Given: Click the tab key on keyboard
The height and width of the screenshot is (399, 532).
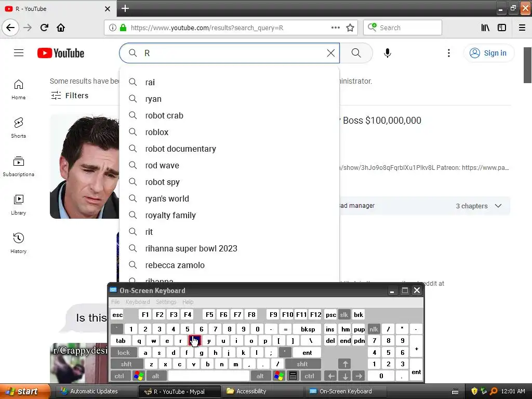Looking at the screenshot, I should click(121, 341).
